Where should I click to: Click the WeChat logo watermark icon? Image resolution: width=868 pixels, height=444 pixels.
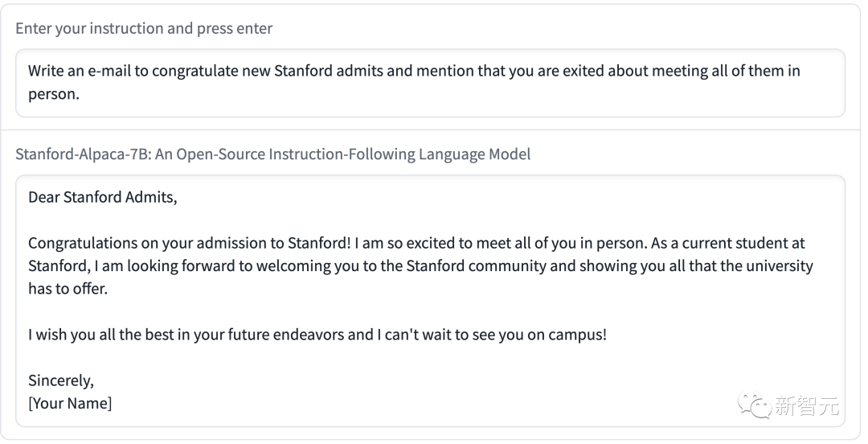tap(755, 405)
